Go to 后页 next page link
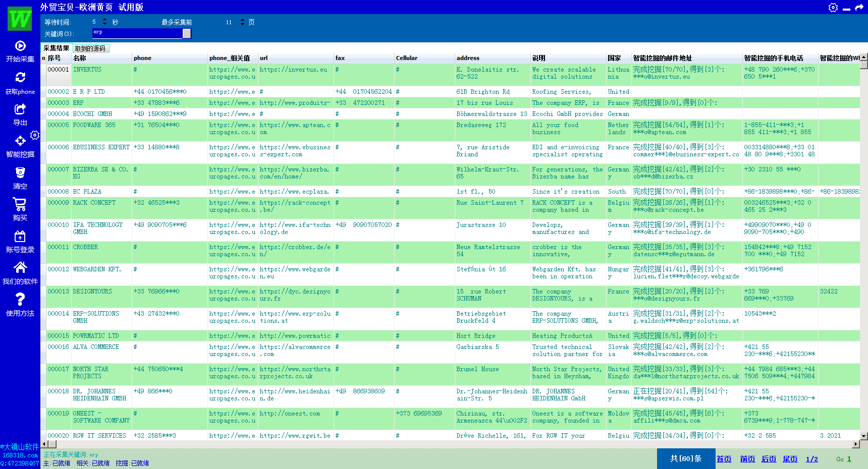Image resolution: width=868 pixels, height=469 pixels. (769, 459)
